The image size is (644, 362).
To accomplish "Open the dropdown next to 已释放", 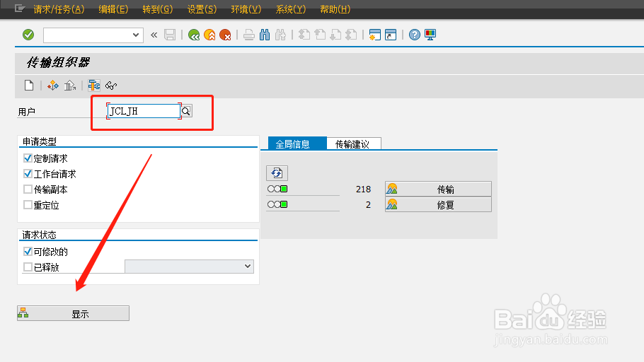I will [x=248, y=267].
